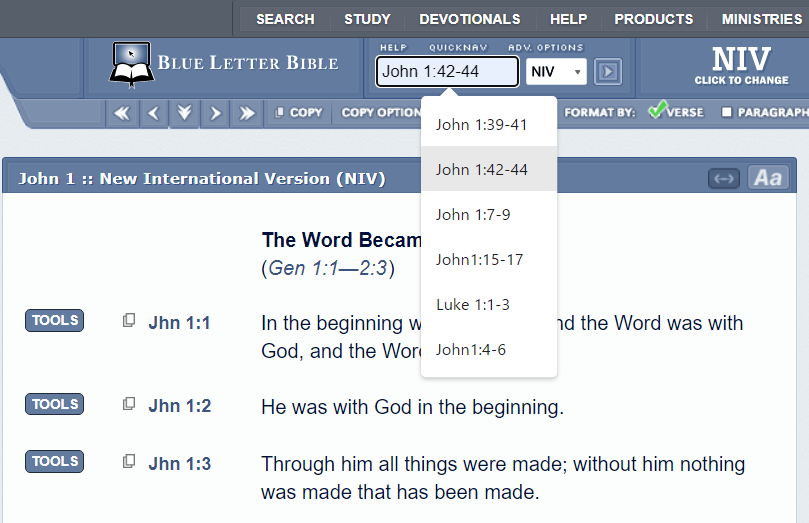Go to the next book double-arrow
The height and width of the screenshot is (523, 809).
[247, 113]
